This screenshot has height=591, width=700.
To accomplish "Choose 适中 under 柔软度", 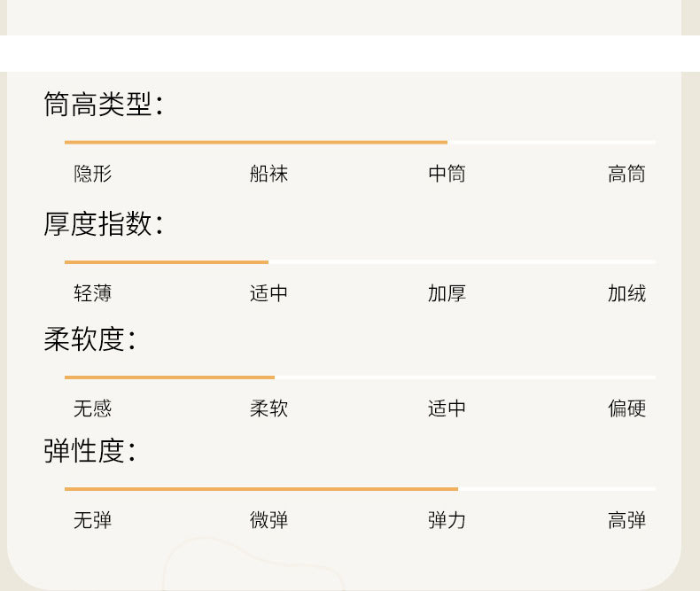I will pos(447,408).
